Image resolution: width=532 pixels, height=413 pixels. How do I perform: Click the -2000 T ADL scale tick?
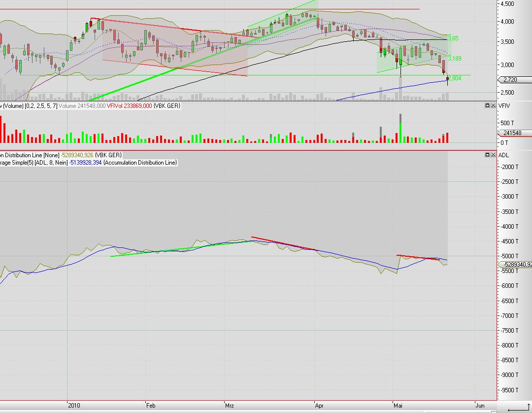509,167
